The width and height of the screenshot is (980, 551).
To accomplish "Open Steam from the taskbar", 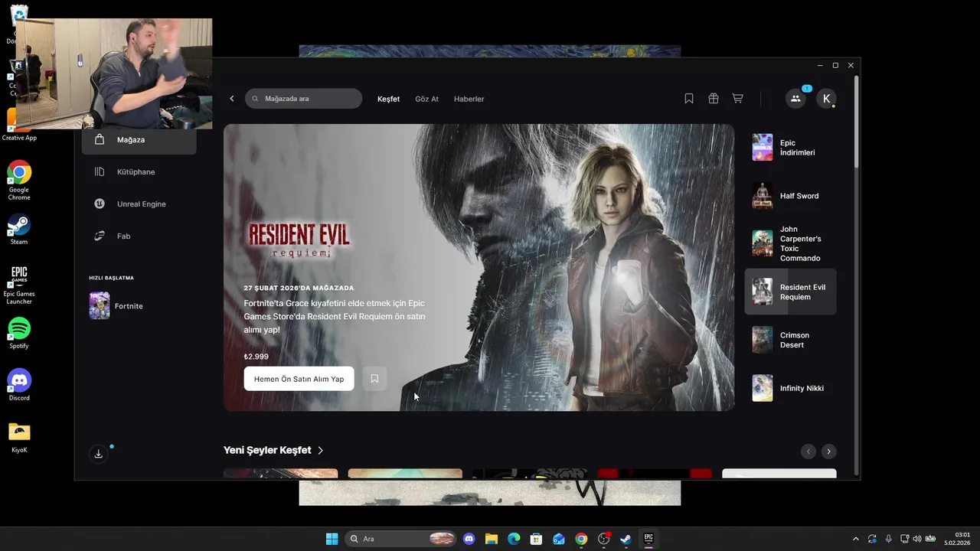I will tap(626, 539).
